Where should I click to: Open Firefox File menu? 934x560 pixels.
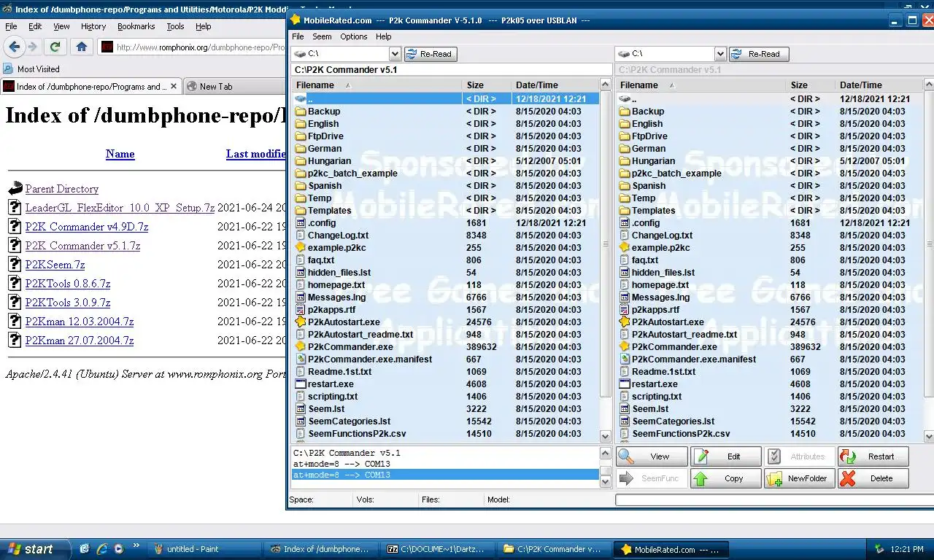coord(12,26)
